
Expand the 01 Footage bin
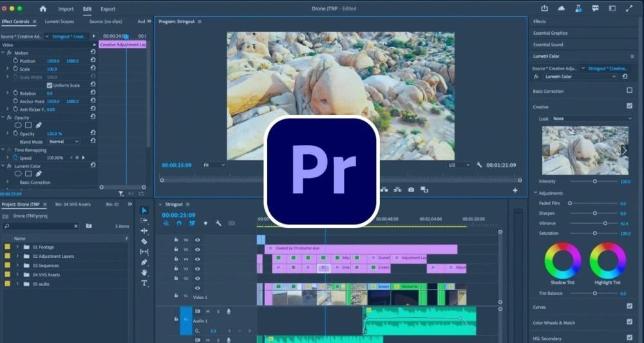click(17, 247)
